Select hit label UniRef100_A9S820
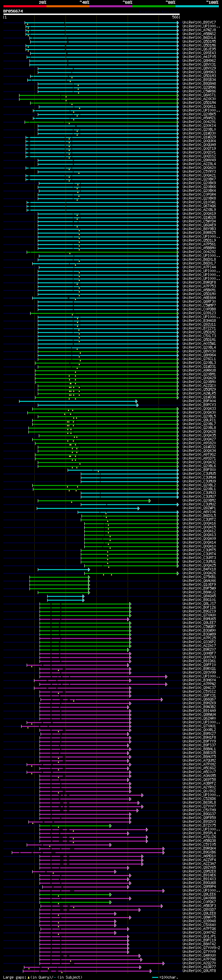The height and width of the screenshot is (980, 222). tap(199, 443)
